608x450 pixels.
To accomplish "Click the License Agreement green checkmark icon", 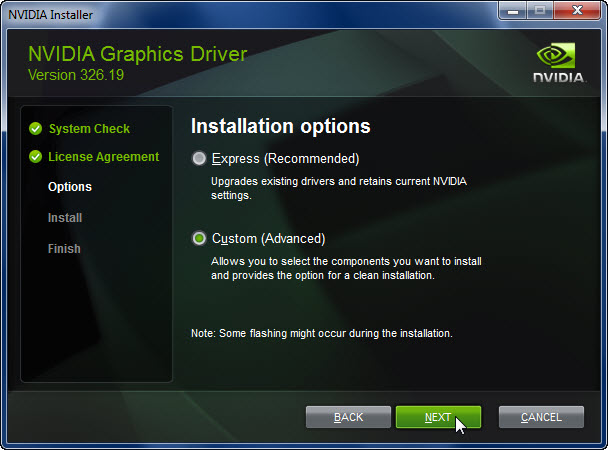I will point(35,157).
